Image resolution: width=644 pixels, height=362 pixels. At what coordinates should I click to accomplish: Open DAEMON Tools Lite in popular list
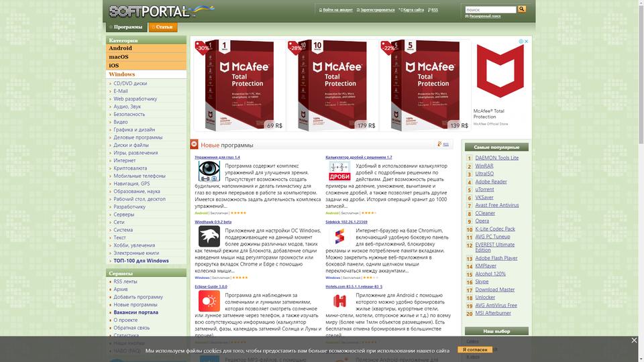496,158
